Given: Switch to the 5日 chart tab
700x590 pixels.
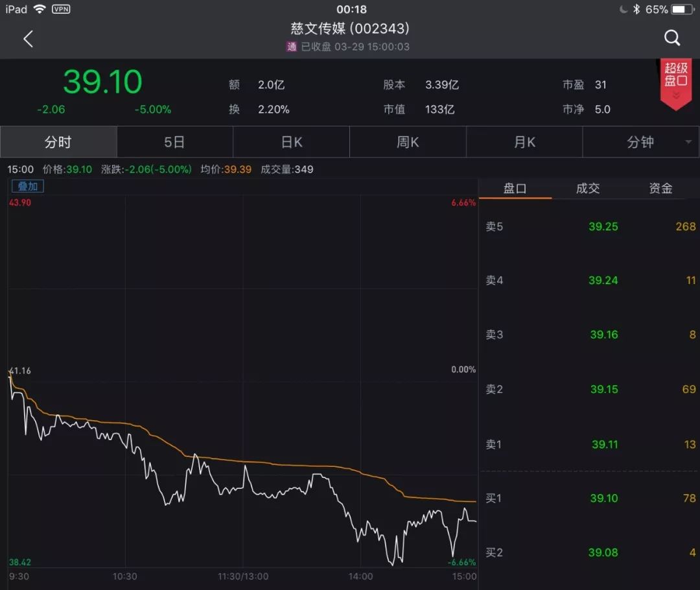Looking at the screenshot, I should 174,142.
